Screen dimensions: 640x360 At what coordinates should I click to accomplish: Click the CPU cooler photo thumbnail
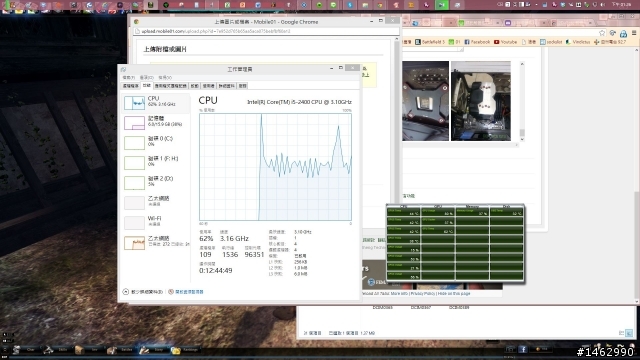click(x=481, y=101)
